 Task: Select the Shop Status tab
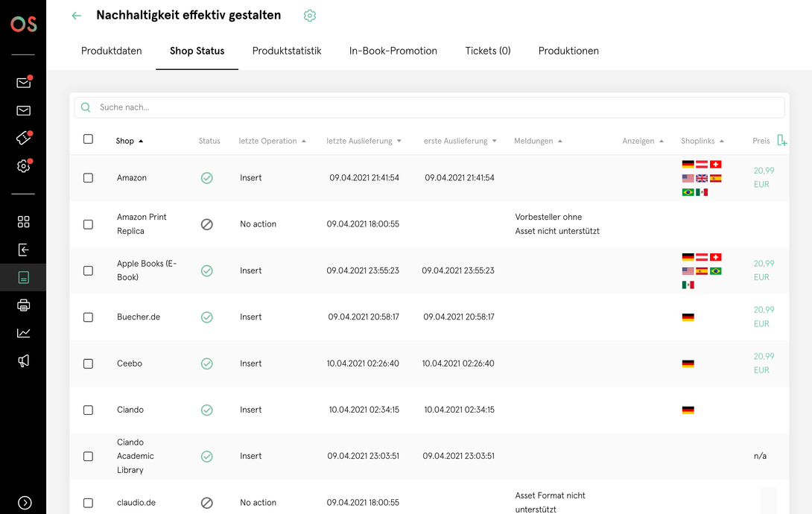pyautogui.click(x=197, y=51)
